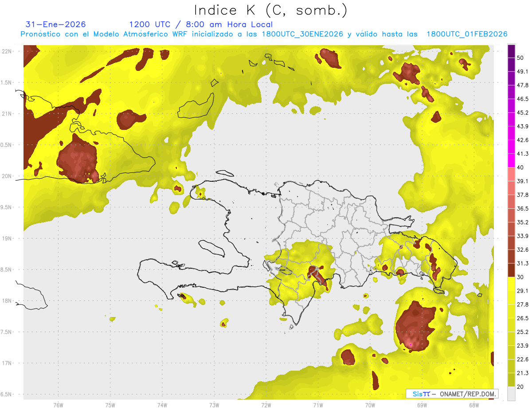Pick the colorbar value "41.3"

pyautogui.click(x=523, y=154)
